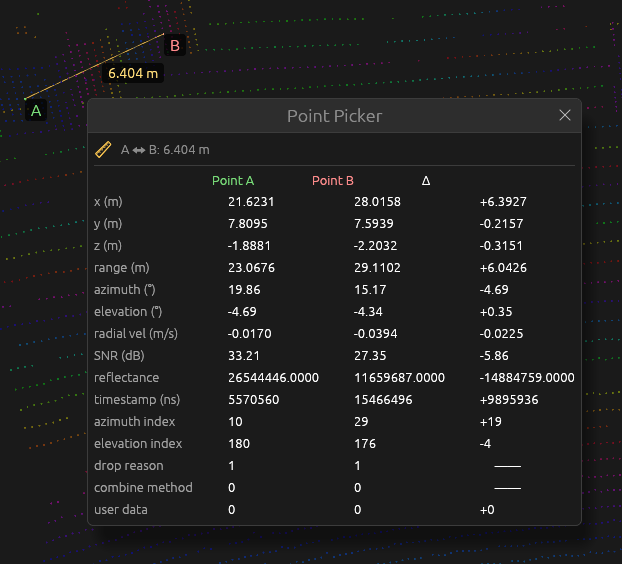Image resolution: width=622 pixels, height=564 pixels.
Task: Click the y (m) row label
Action: (x=108, y=224)
